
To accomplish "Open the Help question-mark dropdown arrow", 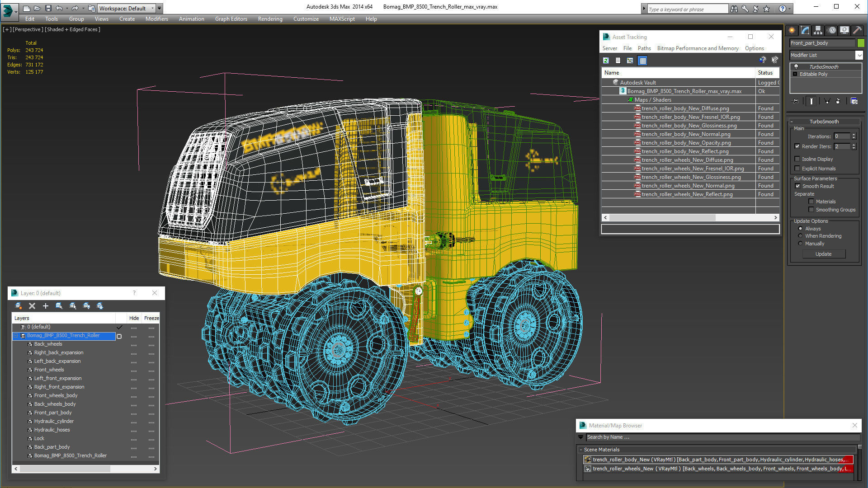I will [790, 9].
